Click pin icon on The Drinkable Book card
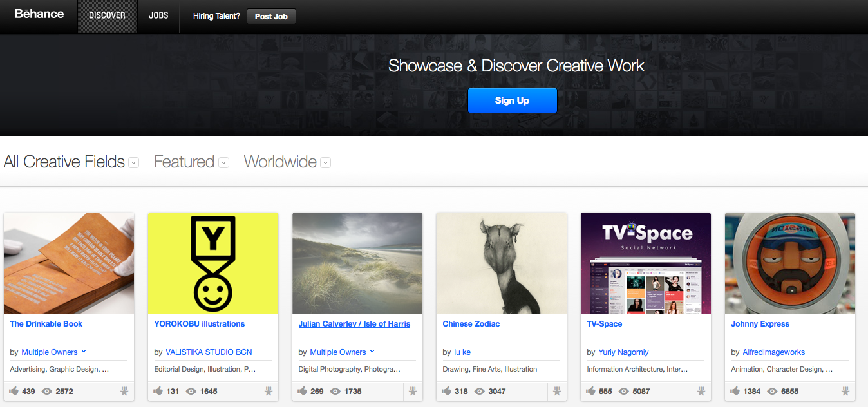This screenshot has height=407, width=868. tap(124, 391)
